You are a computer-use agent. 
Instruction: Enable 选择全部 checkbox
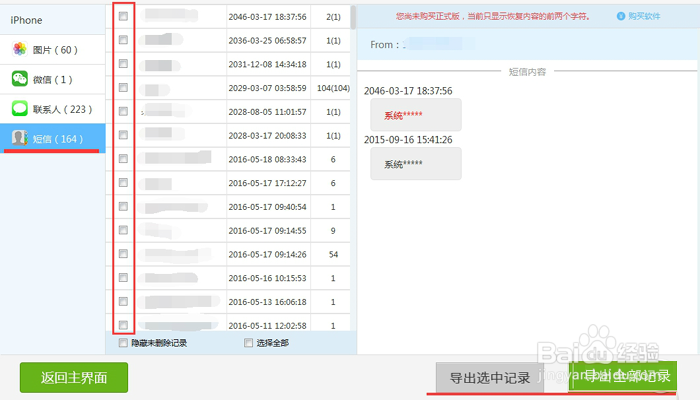[249, 343]
